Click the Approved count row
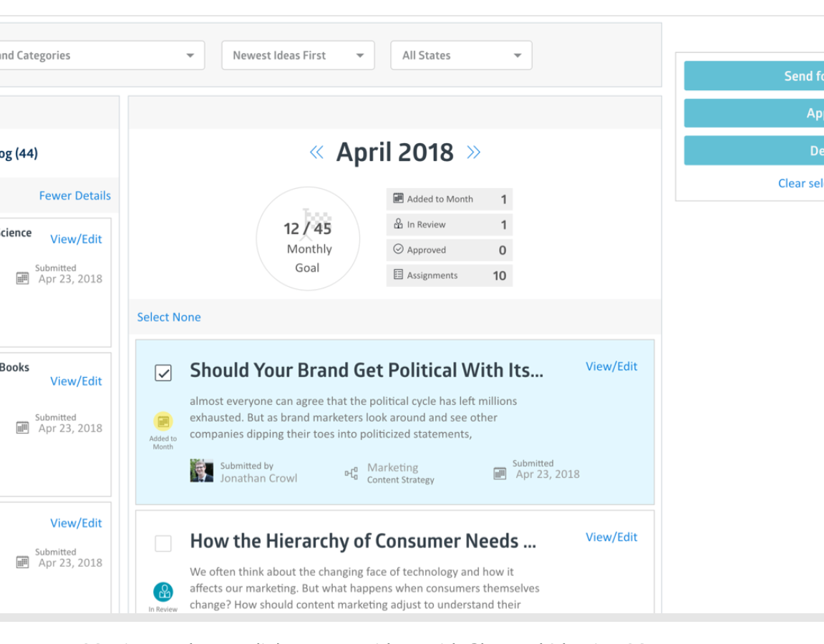 click(x=450, y=250)
